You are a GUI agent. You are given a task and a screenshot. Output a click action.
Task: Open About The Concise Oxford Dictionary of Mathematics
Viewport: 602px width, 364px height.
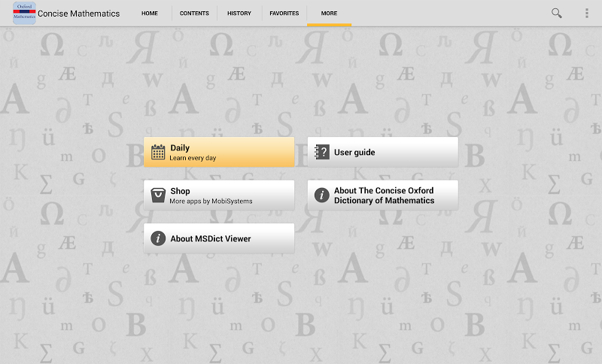coord(383,196)
